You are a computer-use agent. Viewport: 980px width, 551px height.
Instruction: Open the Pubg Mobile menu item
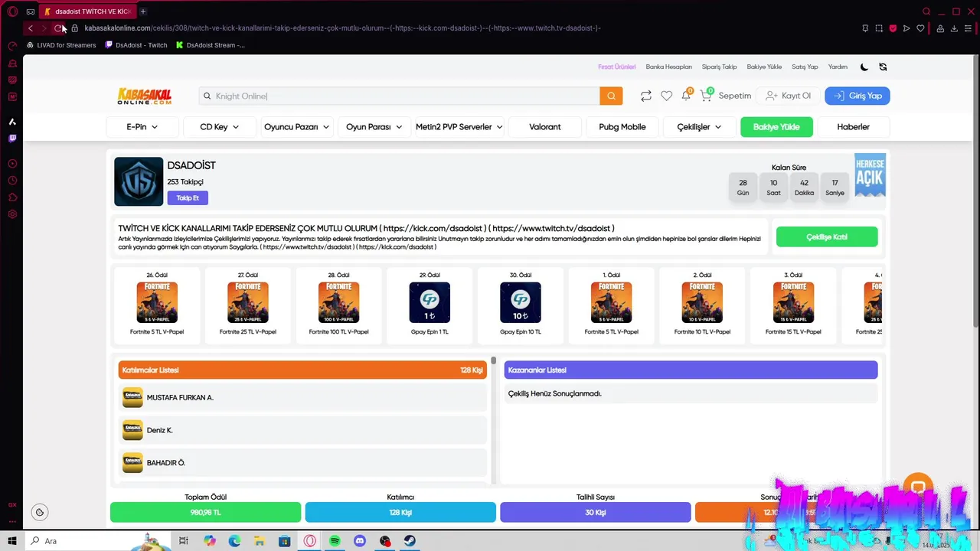[x=622, y=127]
